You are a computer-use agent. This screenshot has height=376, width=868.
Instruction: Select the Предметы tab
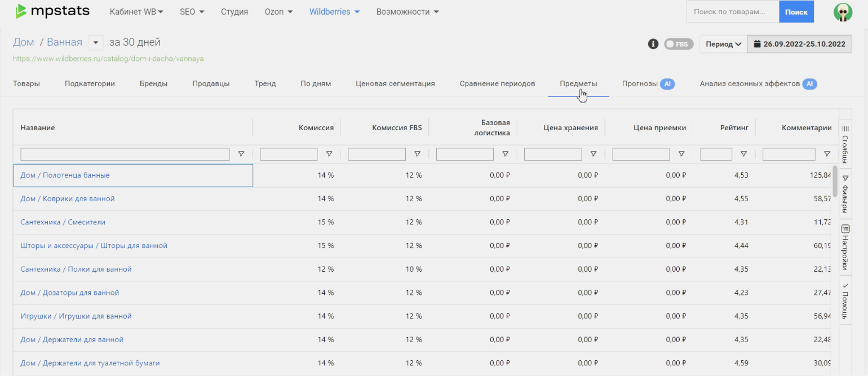click(578, 84)
